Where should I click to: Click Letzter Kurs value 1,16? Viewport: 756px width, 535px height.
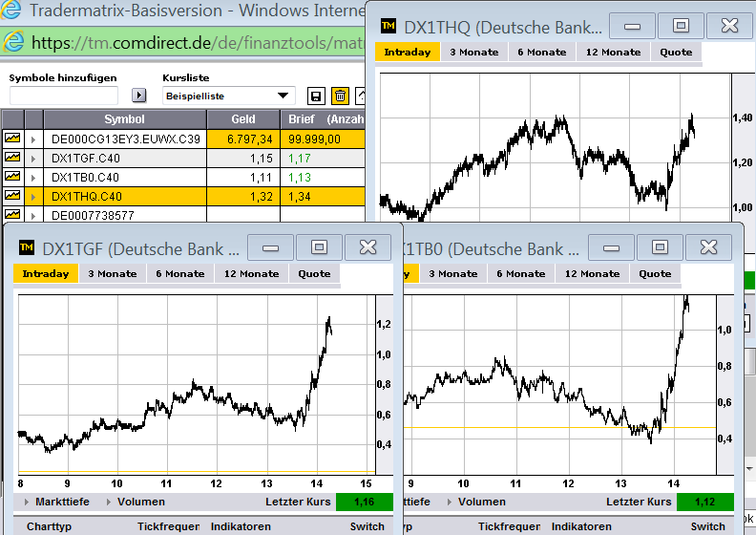(364, 502)
